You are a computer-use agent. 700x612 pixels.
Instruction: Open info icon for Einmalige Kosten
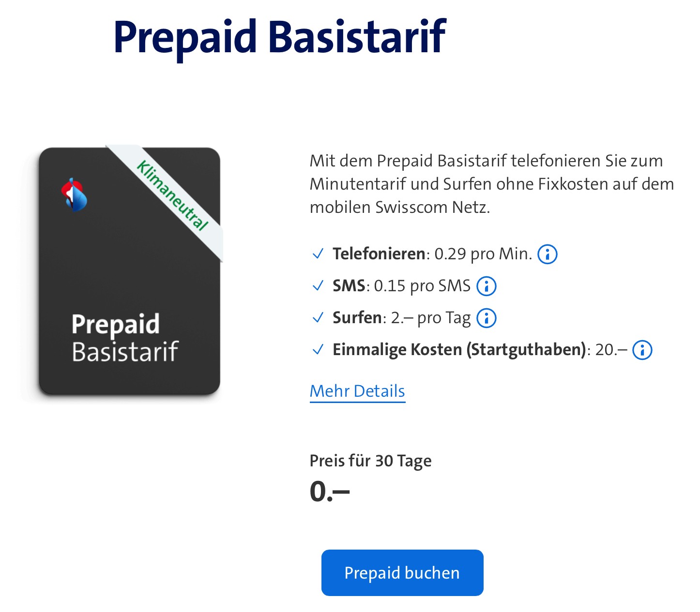(642, 350)
